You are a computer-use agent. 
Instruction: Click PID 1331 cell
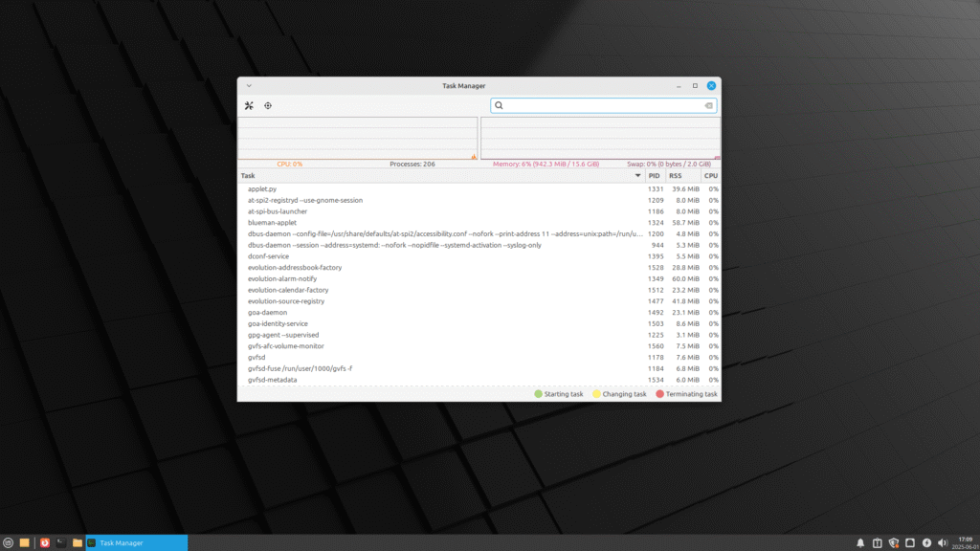click(x=656, y=188)
